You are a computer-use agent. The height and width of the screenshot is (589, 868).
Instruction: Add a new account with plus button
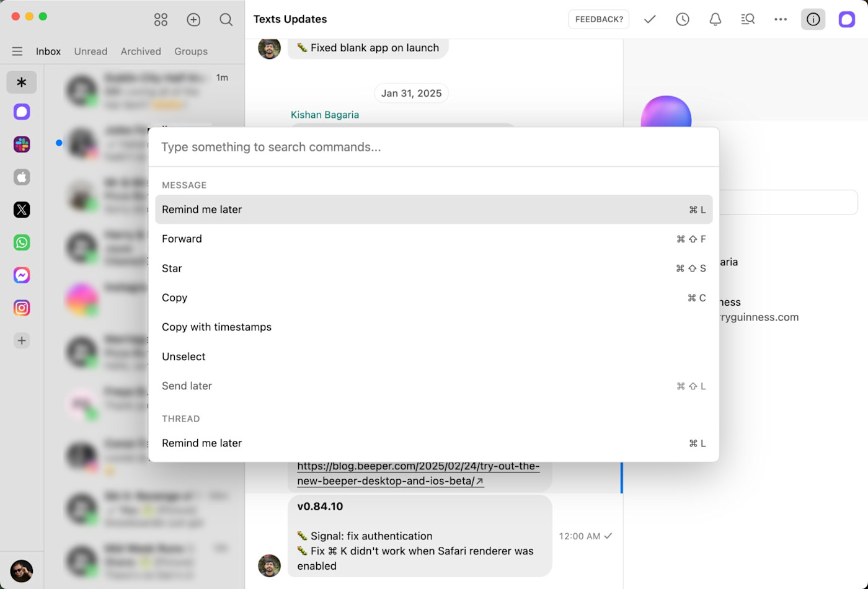(x=22, y=340)
